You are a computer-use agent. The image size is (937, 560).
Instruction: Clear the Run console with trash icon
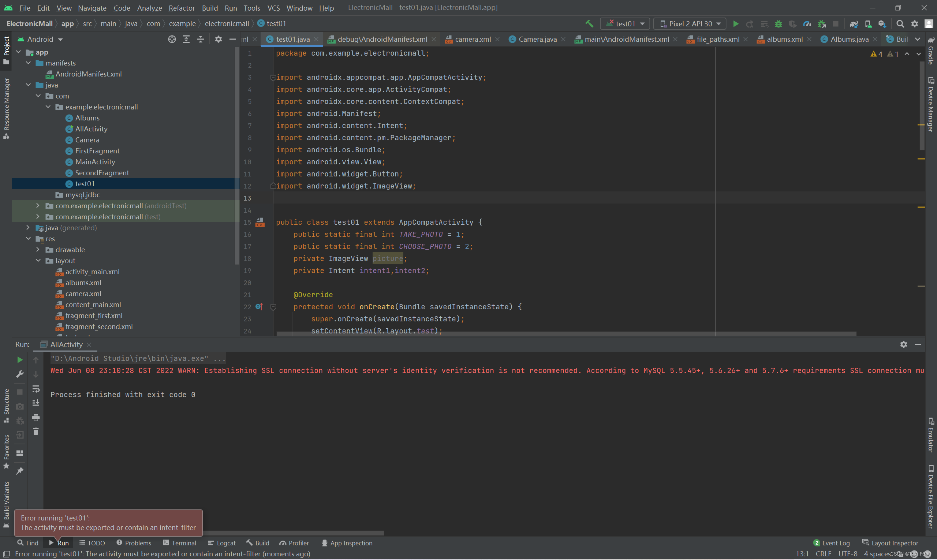(36, 431)
